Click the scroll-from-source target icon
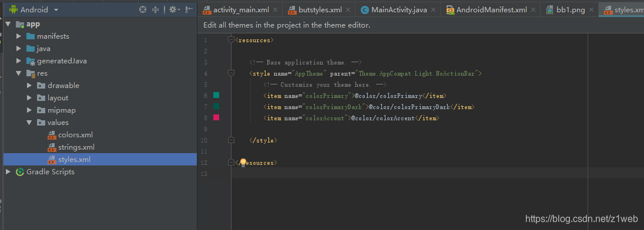Viewport: 644px width, 230px height. point(143,9)
